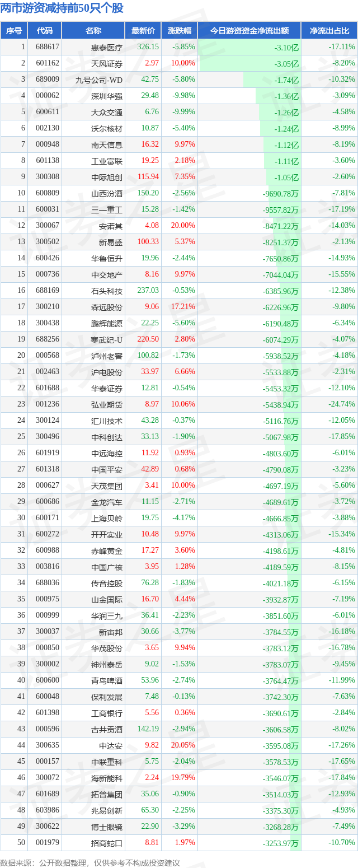Click stock name 中科创达
Viewport: 358px width, 868px height.
[x=107, y=437]
